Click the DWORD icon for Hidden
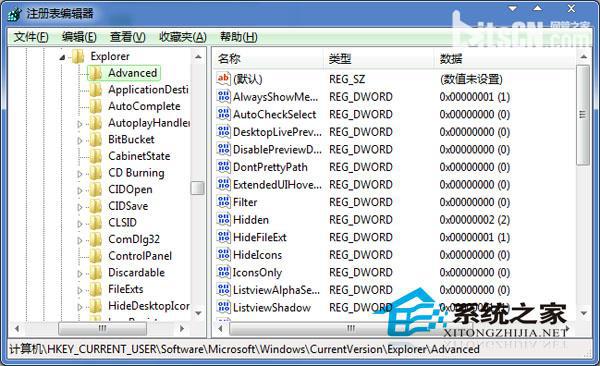 coord(223,219)
